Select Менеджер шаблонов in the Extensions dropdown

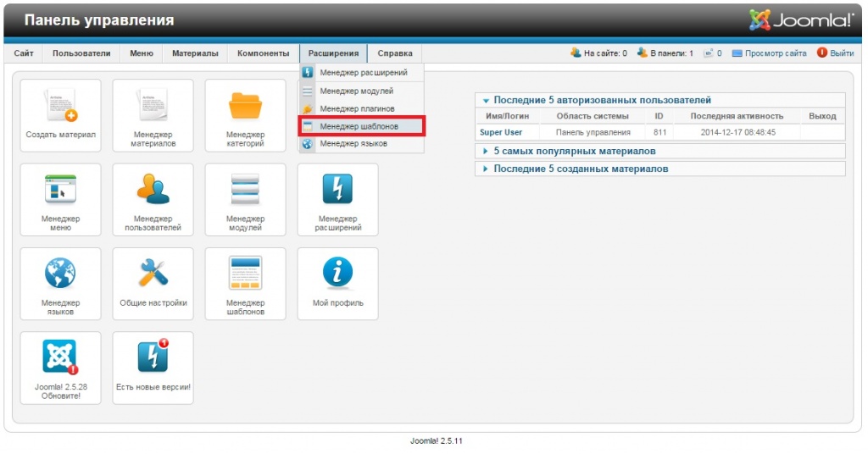359,126
